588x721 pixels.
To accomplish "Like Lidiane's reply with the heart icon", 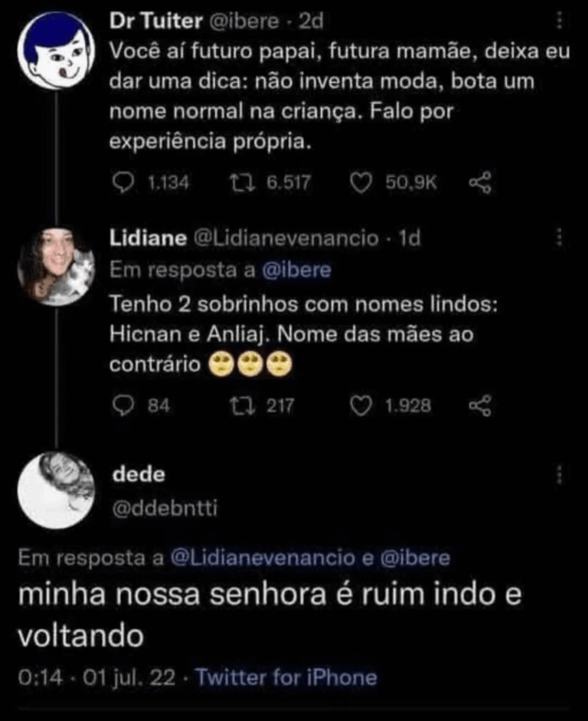I will 361,406.
